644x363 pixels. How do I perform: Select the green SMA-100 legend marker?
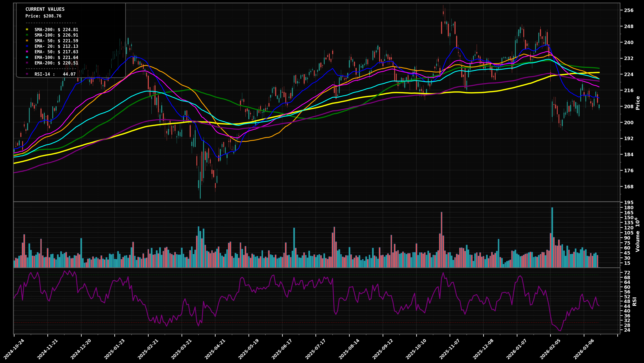click(27, 35)
